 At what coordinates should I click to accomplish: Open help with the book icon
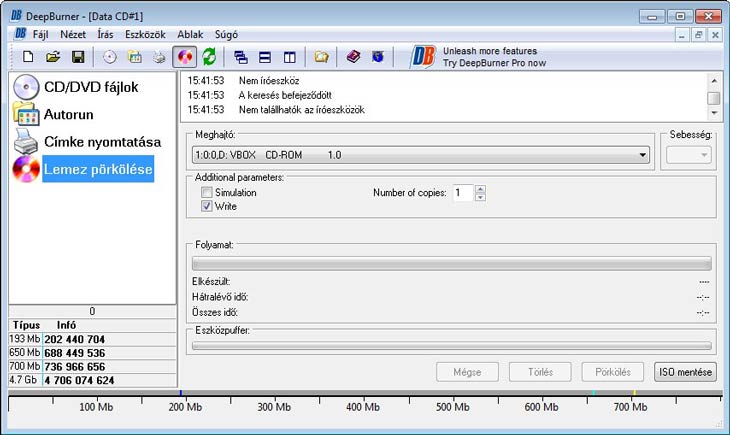353,57
